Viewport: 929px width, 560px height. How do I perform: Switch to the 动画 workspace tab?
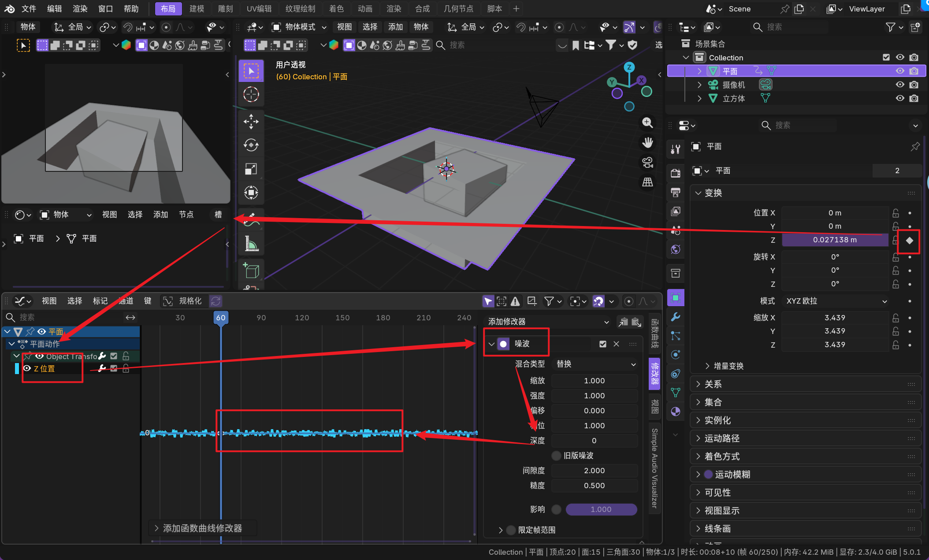pos(364,9)
